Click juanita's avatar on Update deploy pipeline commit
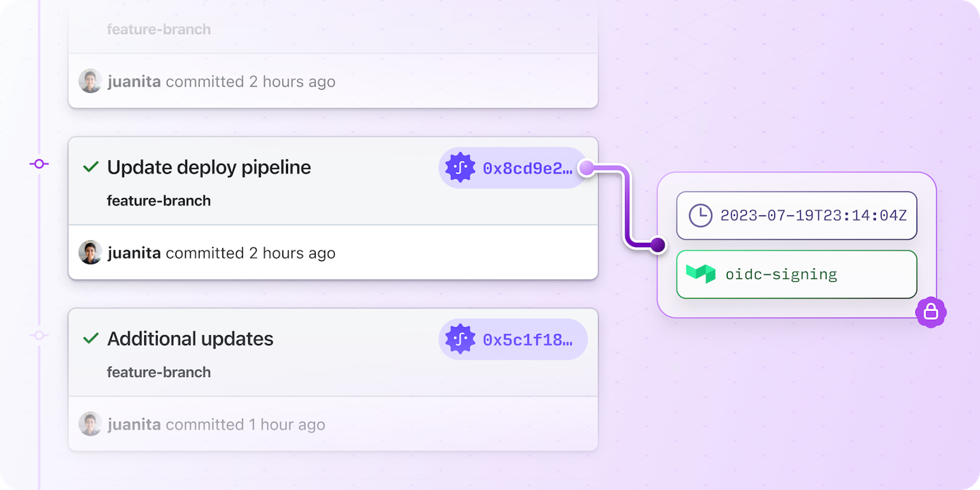Image resolution: width=980 pixels, height=490 pixels. 90,252
